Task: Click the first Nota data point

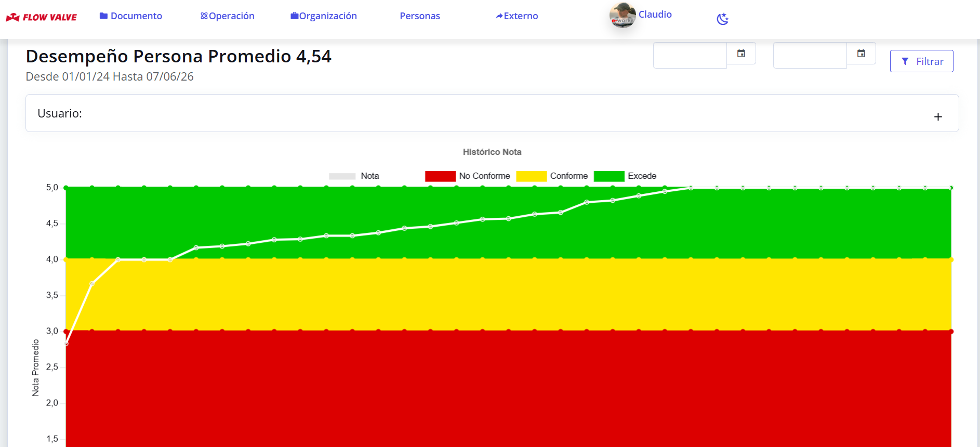Action: click(x=66, y=344)
